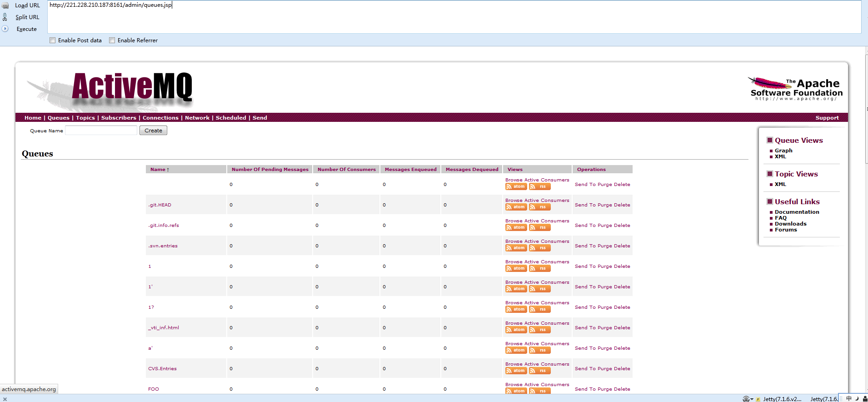Open atom feed for .git.info.refs queue
Screen dimensions: 868x402
tap(516, 227)
